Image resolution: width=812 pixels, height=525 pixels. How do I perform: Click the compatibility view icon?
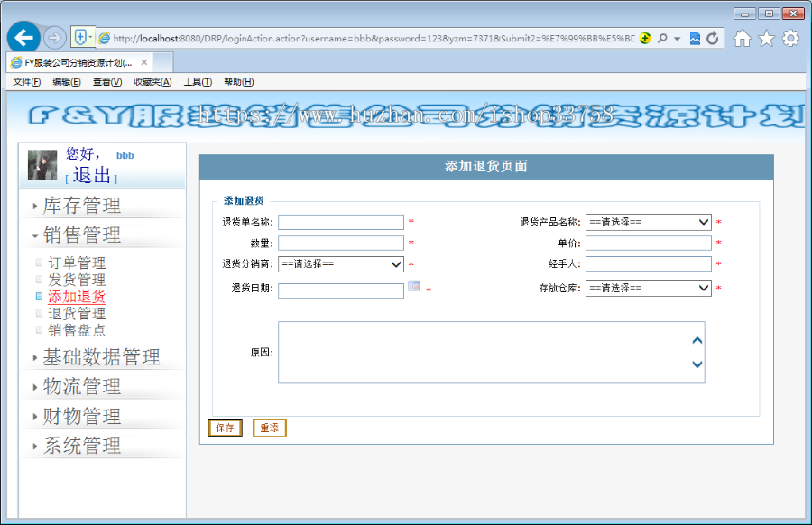(693, 38)
